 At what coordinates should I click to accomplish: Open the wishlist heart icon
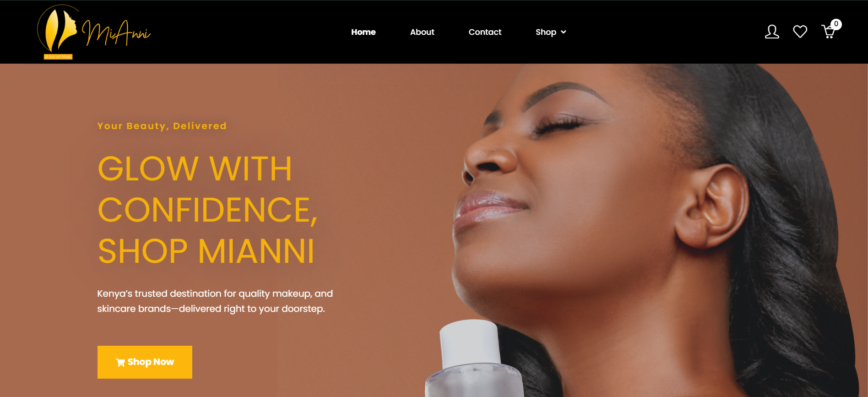(x=800, y=32)
